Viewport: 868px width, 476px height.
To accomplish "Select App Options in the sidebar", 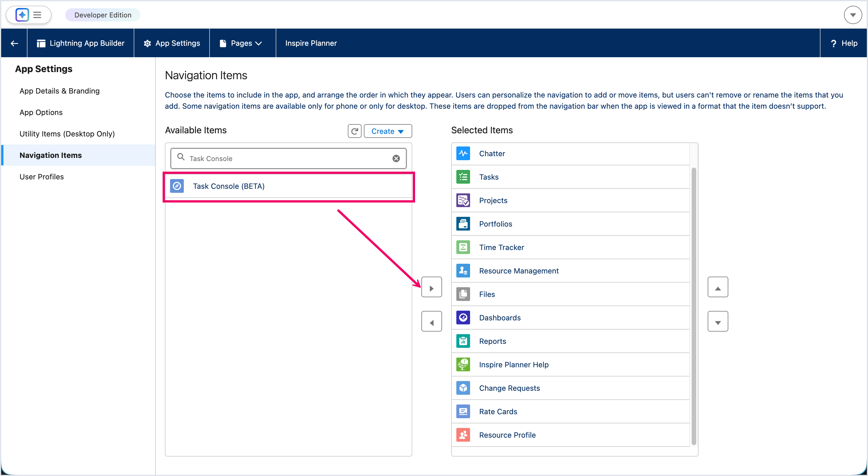I will coord(41,112).
